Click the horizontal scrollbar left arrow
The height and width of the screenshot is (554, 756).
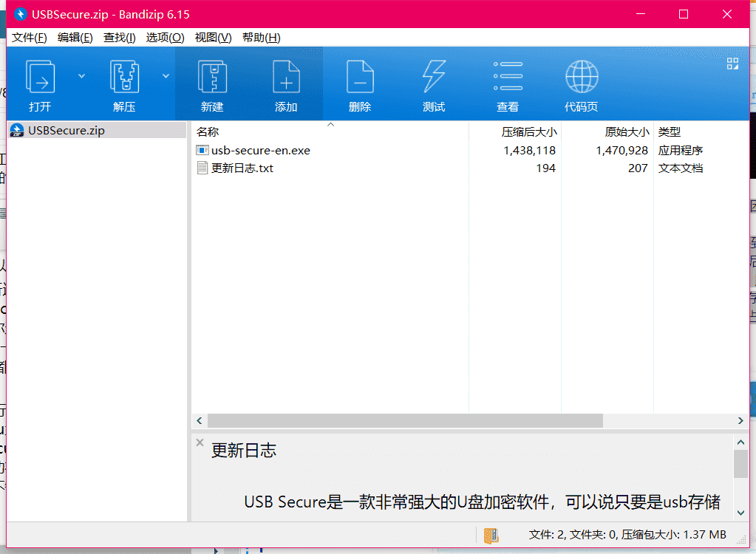click(199, 420)
